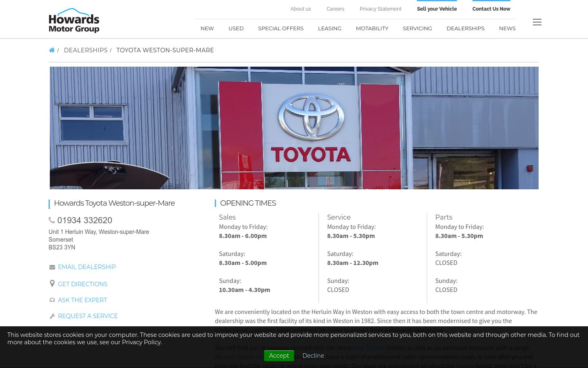Click the envelope icon beside Email Dealership
Screen dimensions: 588x368
point(52,267)
